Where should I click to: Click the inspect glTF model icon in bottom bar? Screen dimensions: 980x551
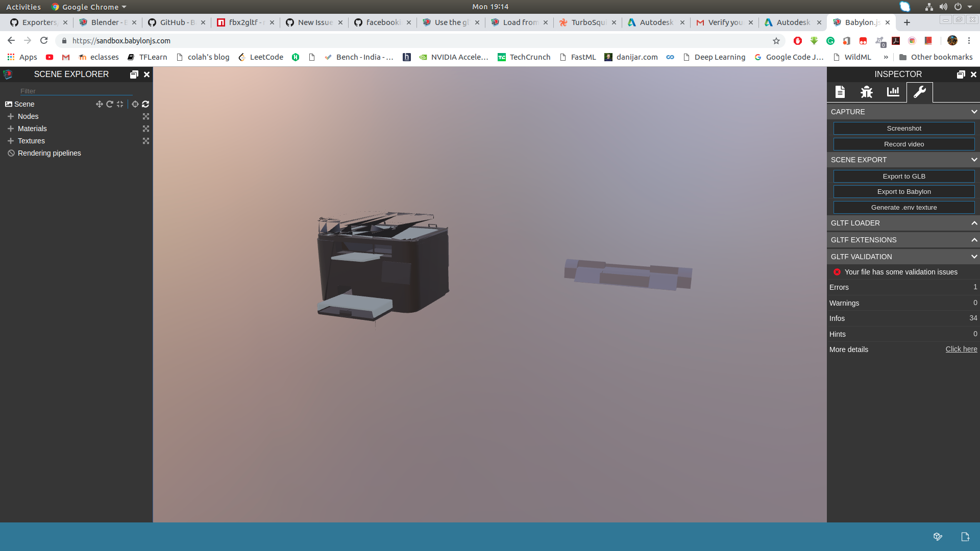click(x=938, y=536)
